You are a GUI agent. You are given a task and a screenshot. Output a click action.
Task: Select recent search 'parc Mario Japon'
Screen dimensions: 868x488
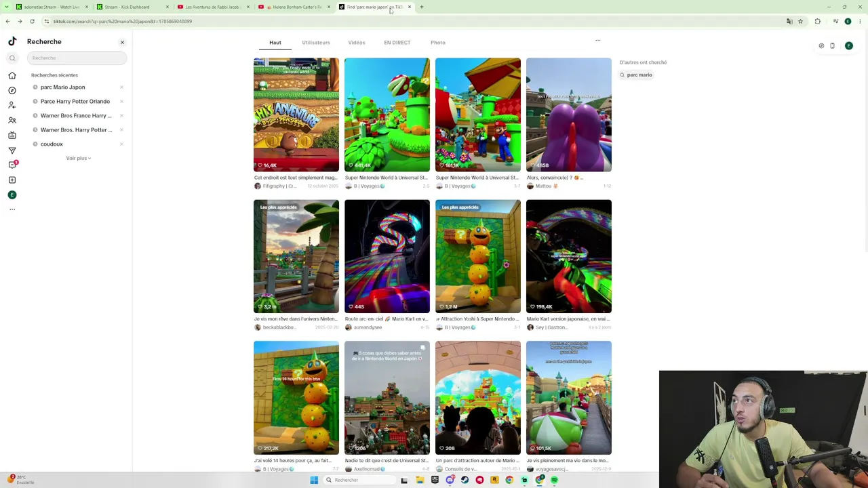tap(62, 87)
